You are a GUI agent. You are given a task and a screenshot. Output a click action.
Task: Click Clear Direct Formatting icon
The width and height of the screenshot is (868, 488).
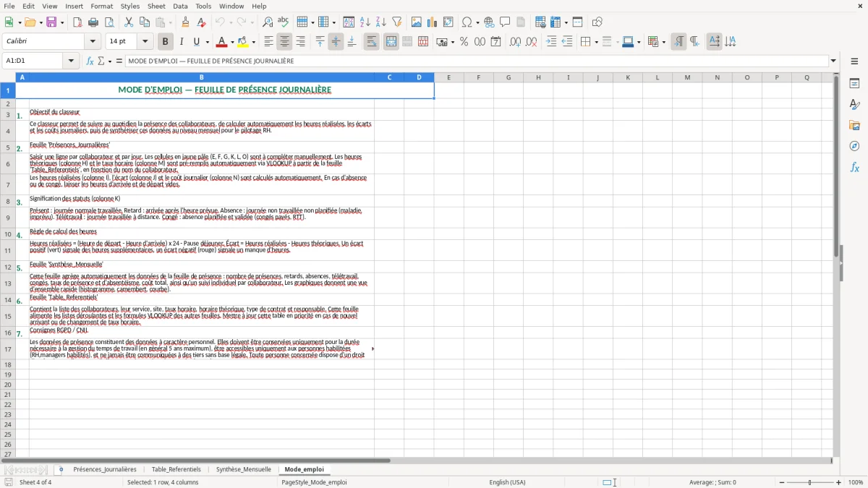click(x=201, y=22)
